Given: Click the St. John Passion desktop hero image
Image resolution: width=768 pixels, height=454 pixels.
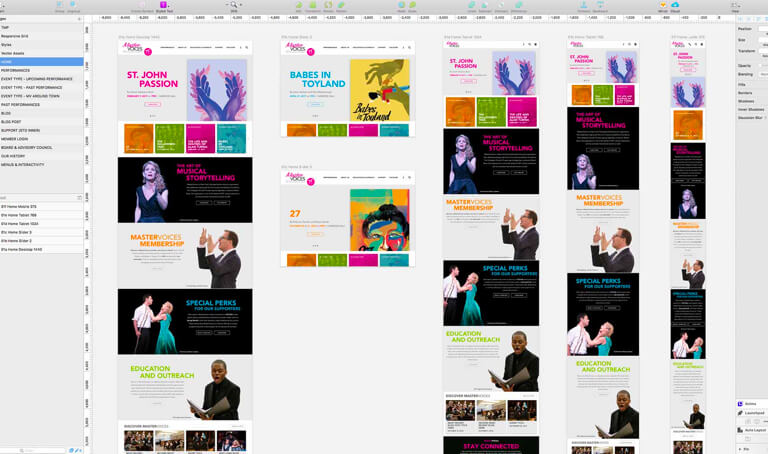Looking at the screenshot, I should coord(217,90).
